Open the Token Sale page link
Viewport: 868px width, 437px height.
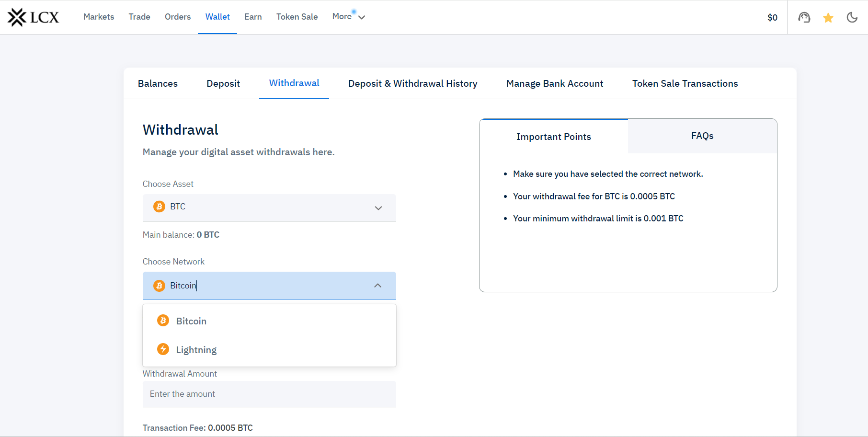(x=297, y=17)
